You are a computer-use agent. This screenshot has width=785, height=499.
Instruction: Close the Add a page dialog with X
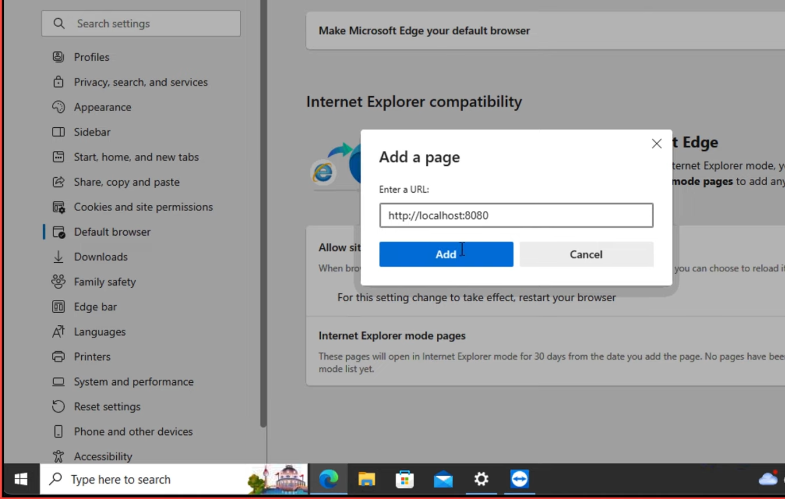click(x=656, y=144)
